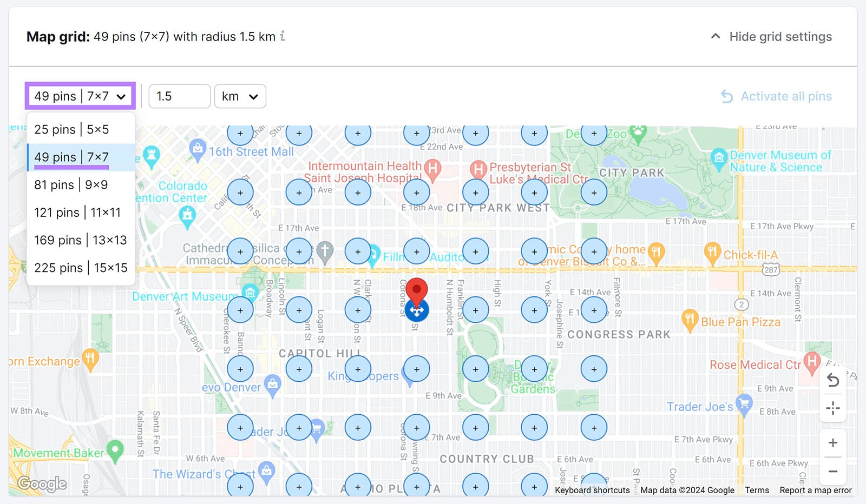Click the radius input field showing 1.5
This screenshot has height=504, width=866.
(179, 96)
